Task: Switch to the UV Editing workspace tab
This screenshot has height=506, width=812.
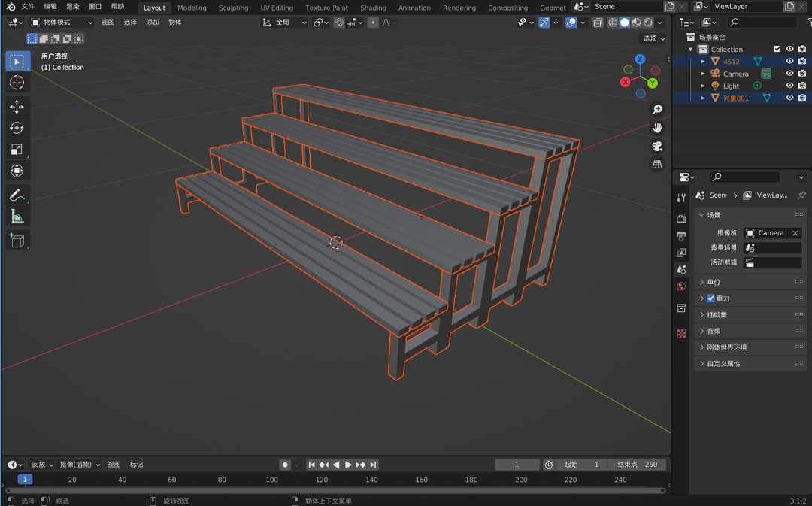Action: [277, 8]
